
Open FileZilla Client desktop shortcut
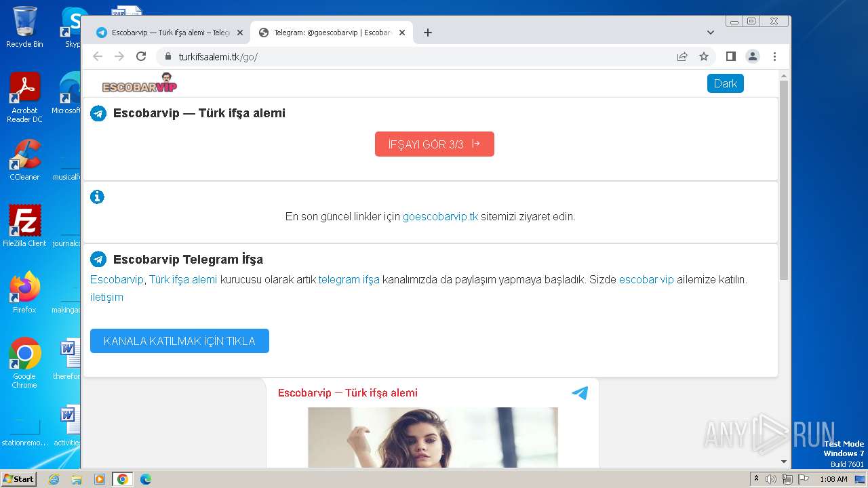pyautogui.click(x=24, y=226)
